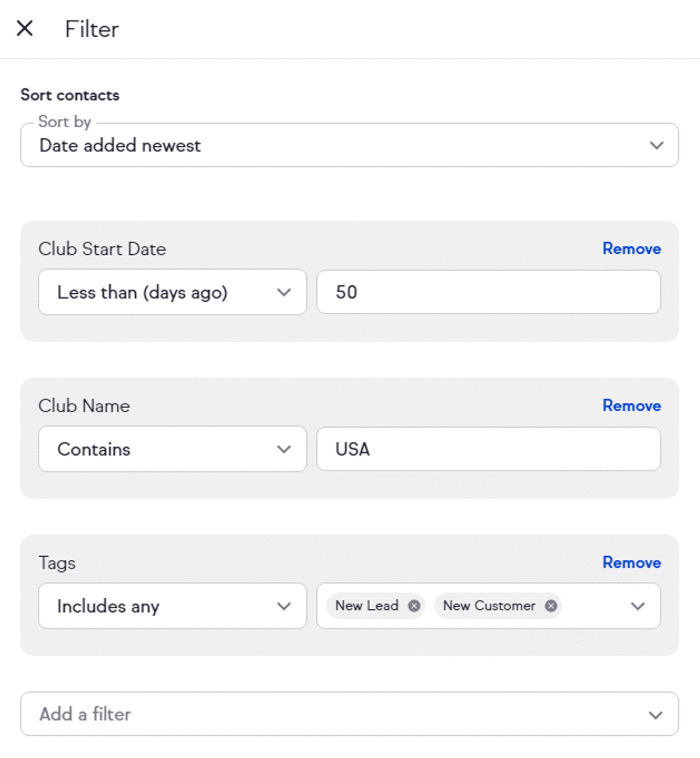This screenshot has height=758, width=700.
Task: Click the days ago field showing 50
Action: [488, 292]
